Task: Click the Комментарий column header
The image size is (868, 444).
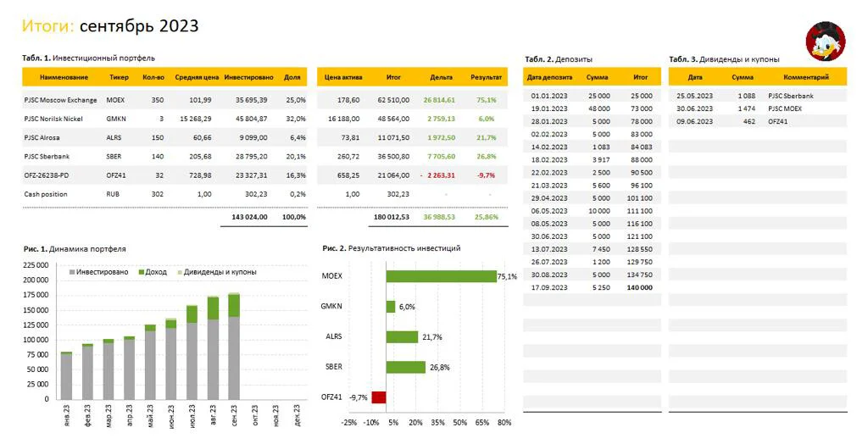Action: (x=806, y=77)
